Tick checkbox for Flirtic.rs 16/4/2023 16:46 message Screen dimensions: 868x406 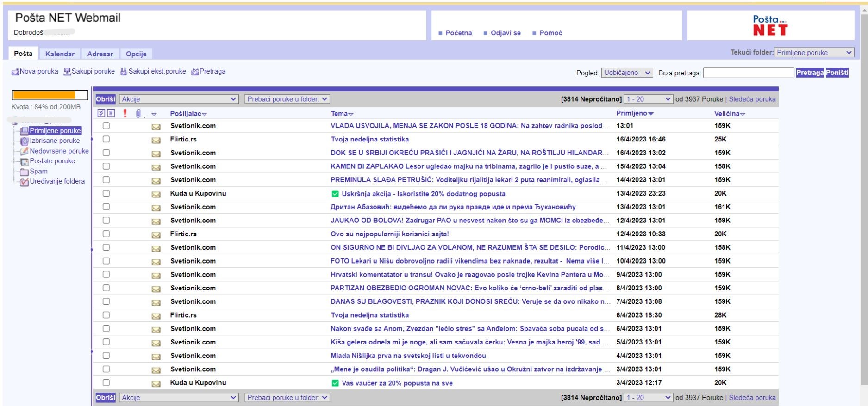coord(106,139)
